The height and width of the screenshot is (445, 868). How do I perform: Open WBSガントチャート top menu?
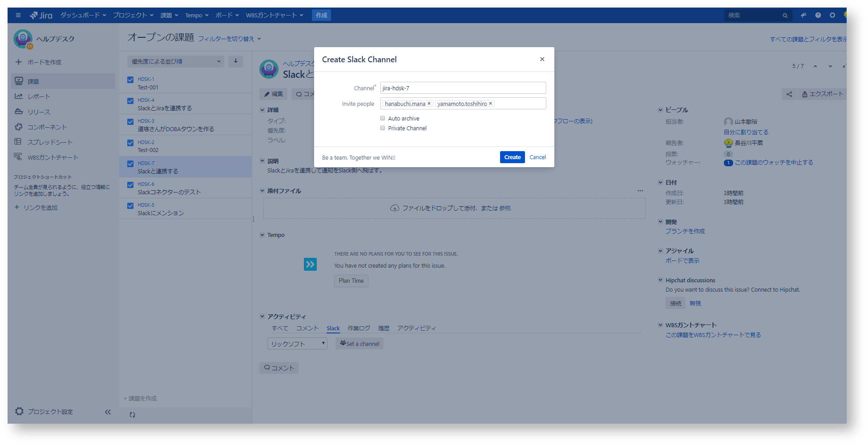pyautogui.click(x=275, y=15)
